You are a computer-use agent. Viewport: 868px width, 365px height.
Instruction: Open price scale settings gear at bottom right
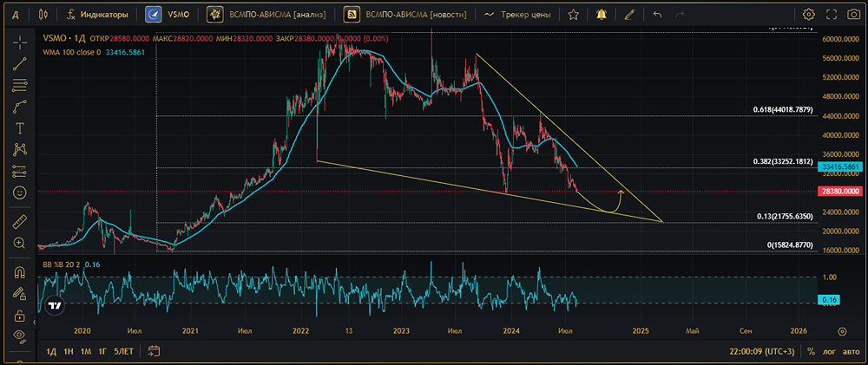tap(842, 331)
